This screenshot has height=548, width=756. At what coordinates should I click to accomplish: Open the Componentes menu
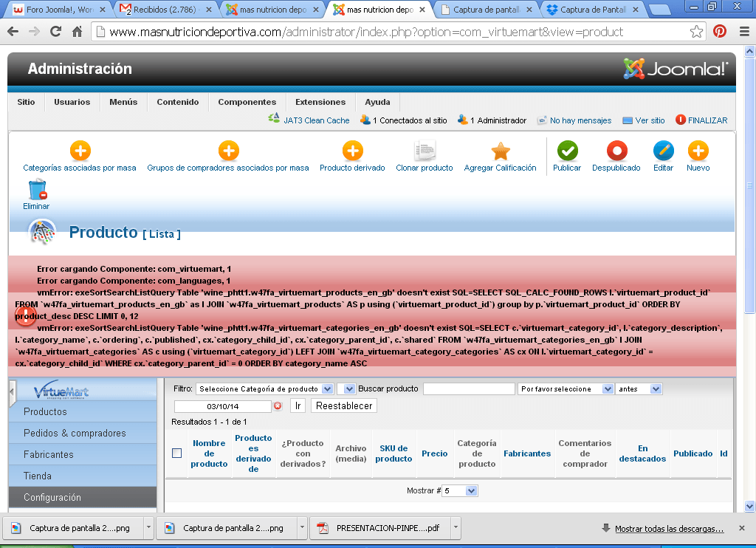pos(247,102)
